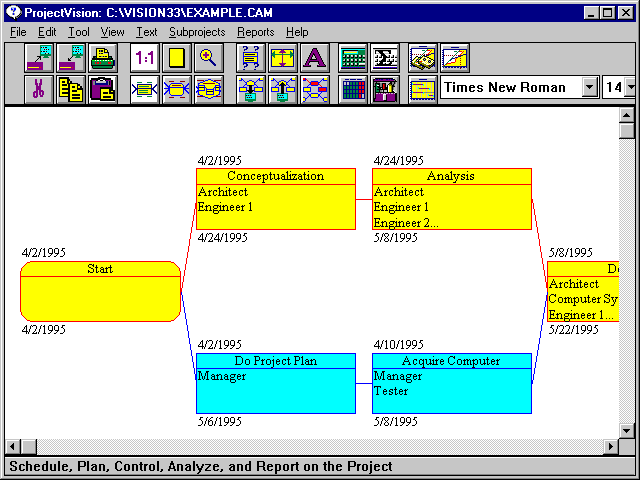Click the printer icon in toolbar

[x=103, y=58]
